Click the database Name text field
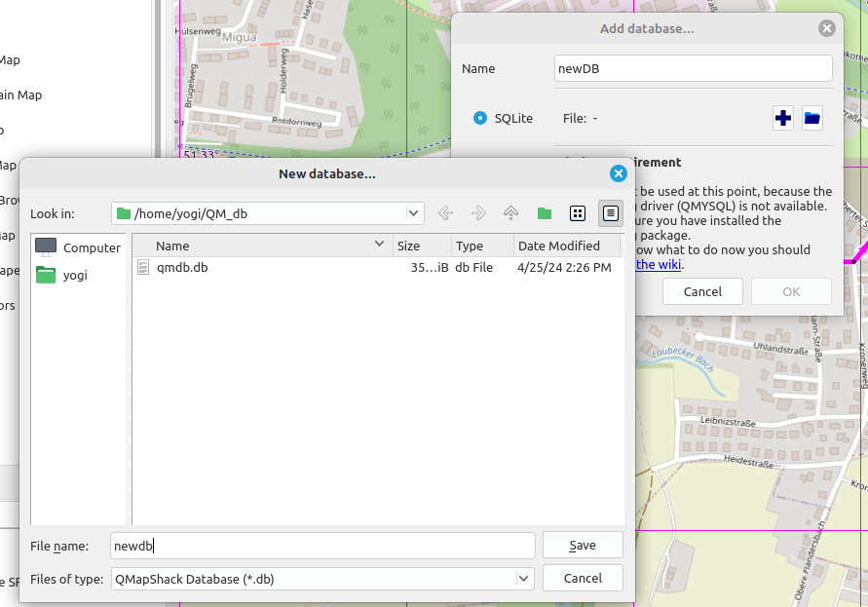This screenshot has width=868, height=607. point(693,68)
